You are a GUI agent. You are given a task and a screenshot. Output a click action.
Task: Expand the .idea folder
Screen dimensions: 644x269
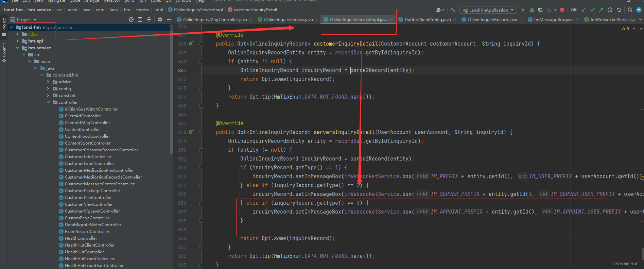point(17,34)
